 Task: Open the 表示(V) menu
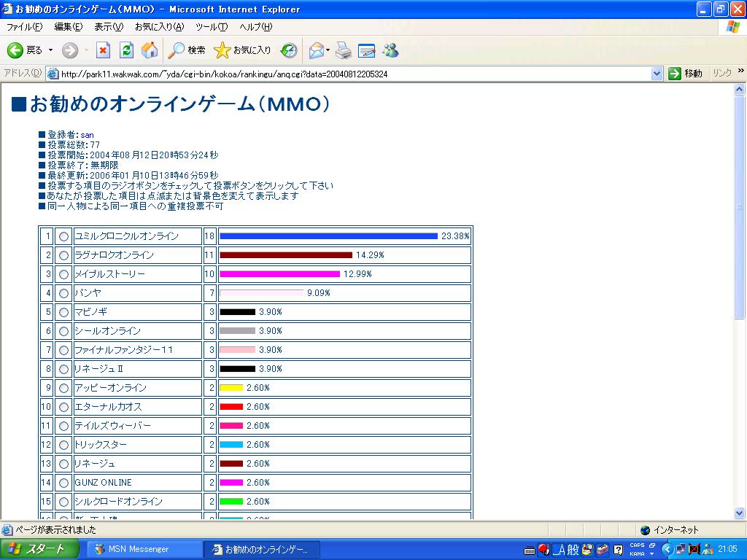tap(109, 27)
